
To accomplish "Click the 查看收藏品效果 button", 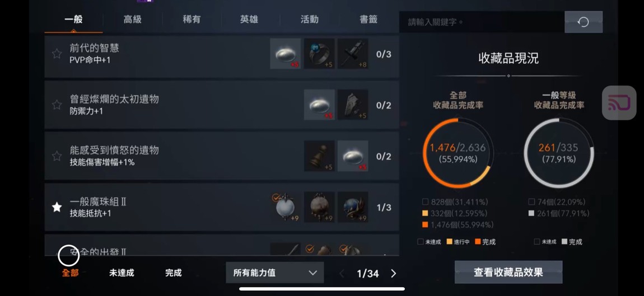I will [508, 272].
